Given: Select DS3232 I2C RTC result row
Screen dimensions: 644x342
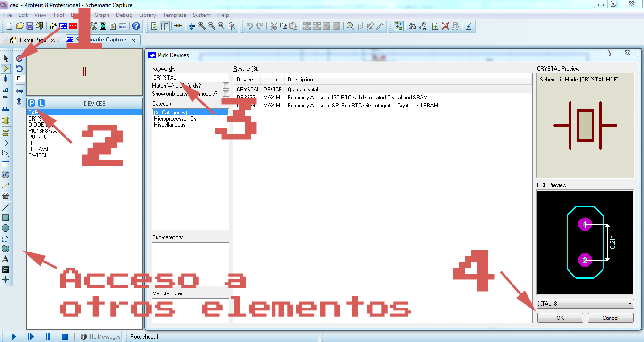Looking at the screenshot, I should pyautogui.click(x=383, y=98).
